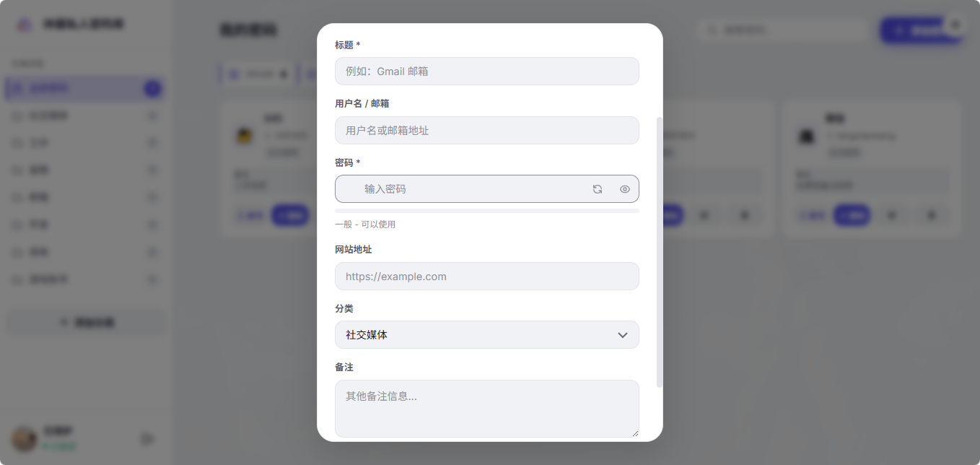
Task: Click the user avatar in the sidebar footer
Action: (x=25, y=438)
